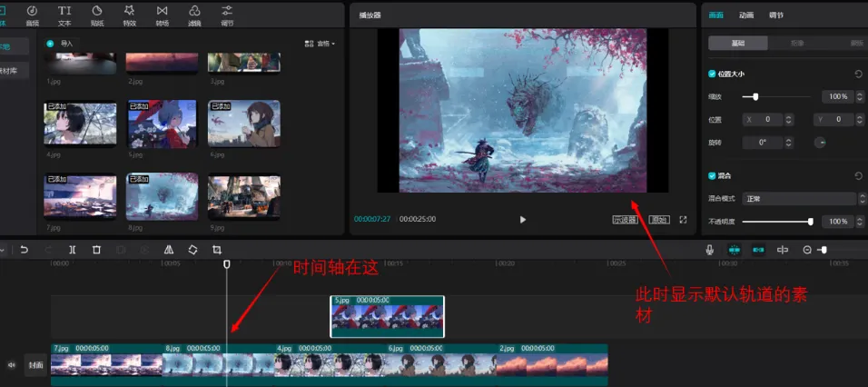Open the 宫格 grid view dropdown
Image resolution: width=868 pixels, height=387 pixels.
[x=320, y=44]
